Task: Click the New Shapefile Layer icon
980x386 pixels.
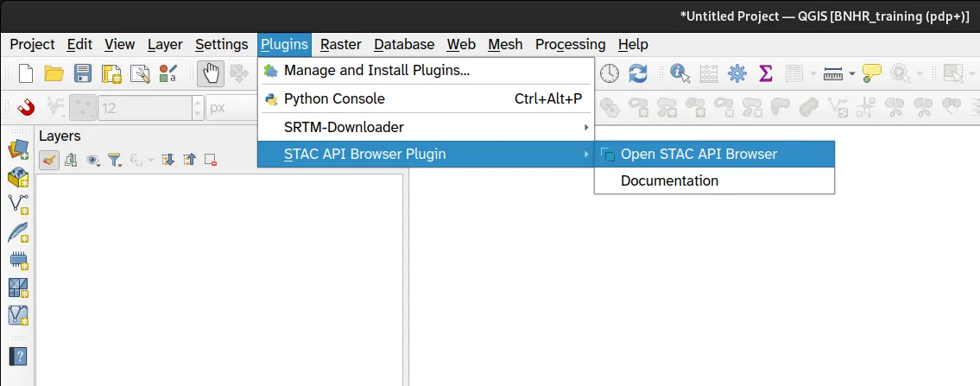Action: pyautogui.click(x=18, y=204)
